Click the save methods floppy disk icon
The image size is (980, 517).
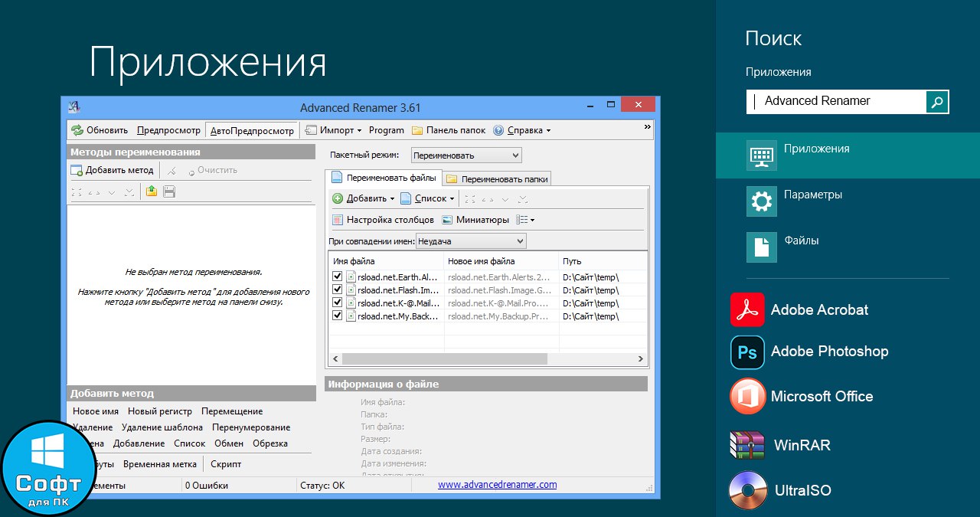pos(169,191)
